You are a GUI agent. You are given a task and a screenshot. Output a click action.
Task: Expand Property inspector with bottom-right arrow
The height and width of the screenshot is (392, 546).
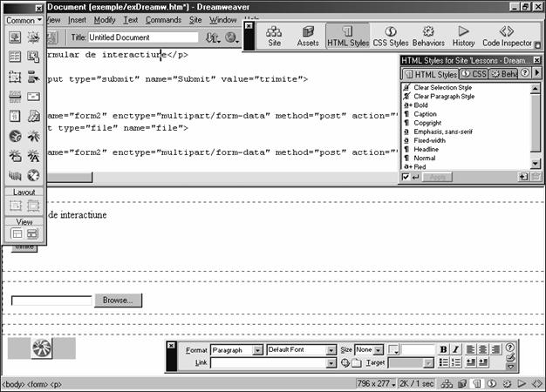point(510,367)
